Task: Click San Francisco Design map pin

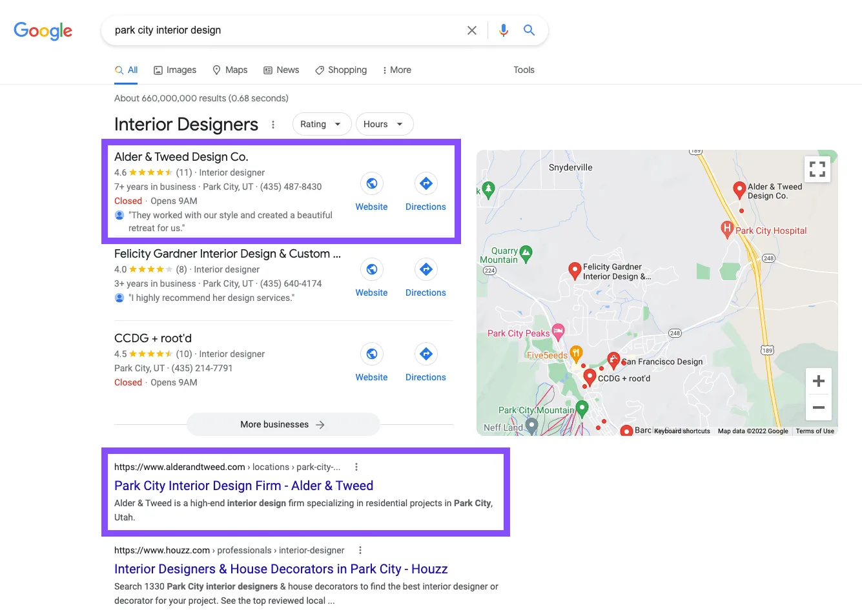Action: [614, 360]
